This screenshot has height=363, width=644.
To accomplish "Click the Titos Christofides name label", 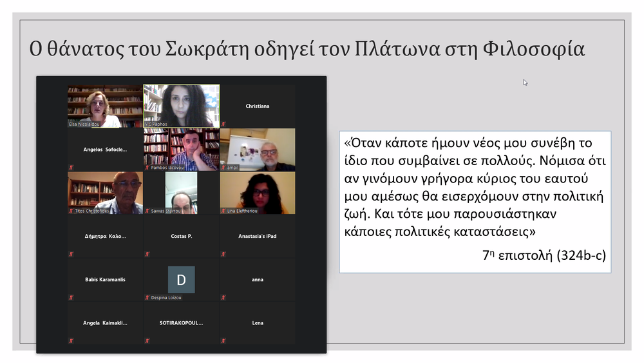I will (x=92, y=211).
